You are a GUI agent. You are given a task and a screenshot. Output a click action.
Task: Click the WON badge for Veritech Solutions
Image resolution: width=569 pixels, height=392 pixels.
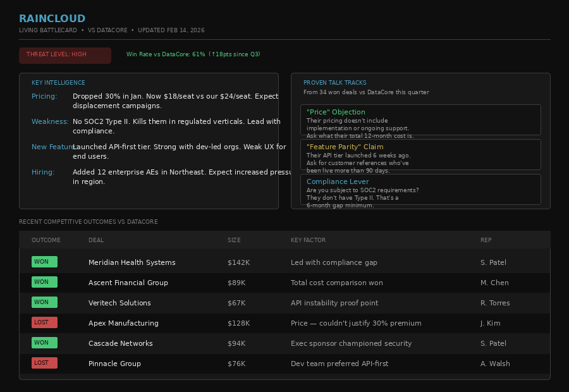44,302
